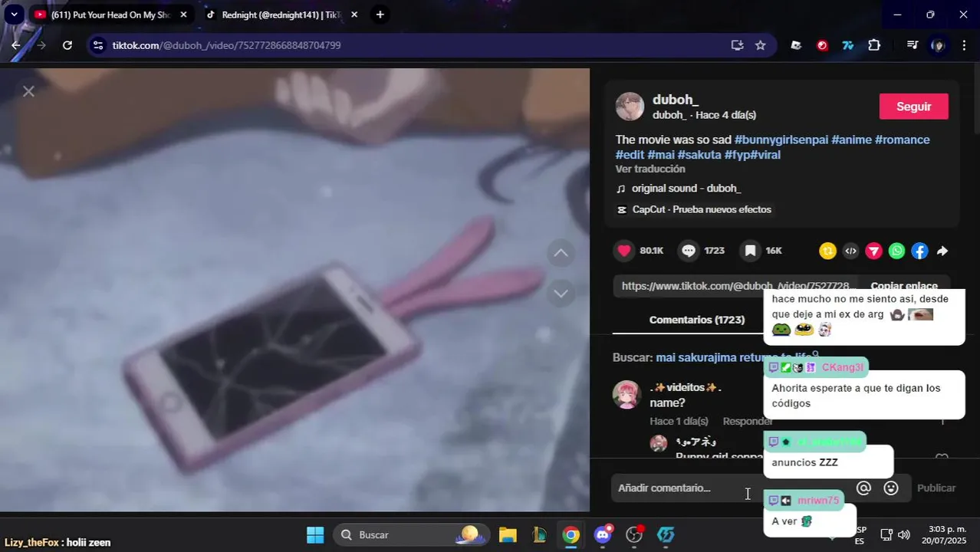Open a new browser tab
980x552 pixels.
[380, 15]
